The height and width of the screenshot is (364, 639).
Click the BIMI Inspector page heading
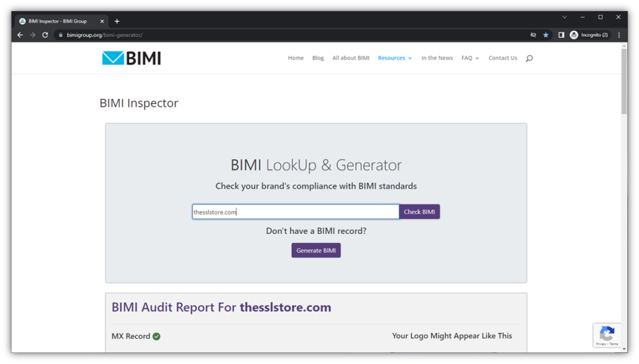click(139, 103)
